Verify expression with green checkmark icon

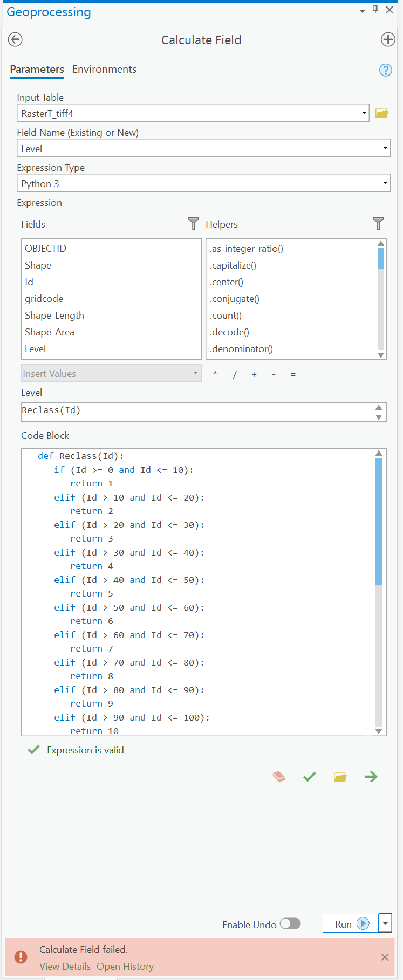coord(310,777)
